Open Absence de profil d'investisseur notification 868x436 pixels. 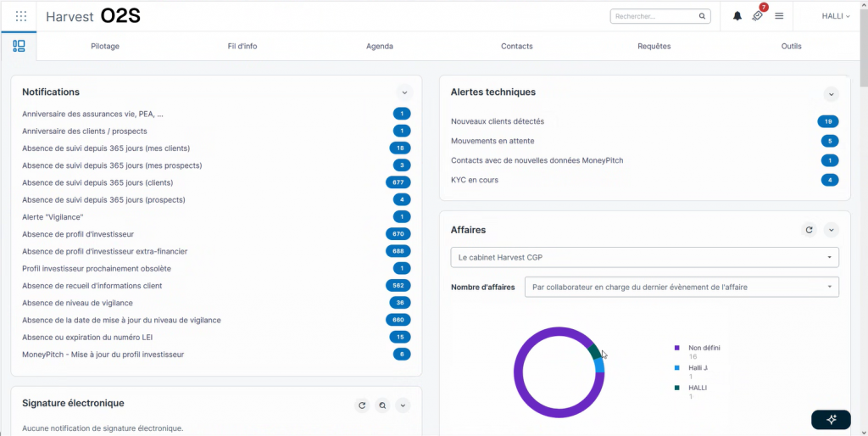coord(78,234)
